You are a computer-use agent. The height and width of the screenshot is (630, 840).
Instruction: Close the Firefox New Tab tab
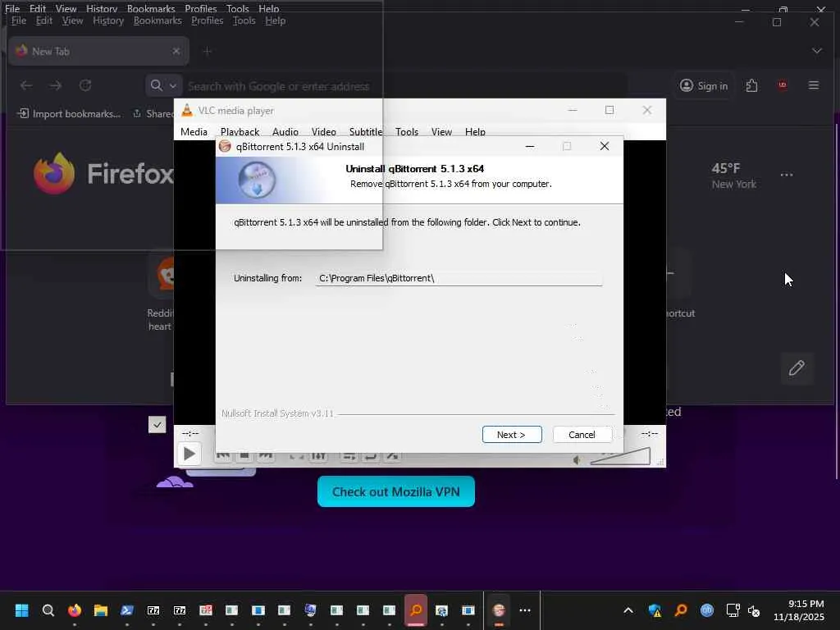point(176,51)
